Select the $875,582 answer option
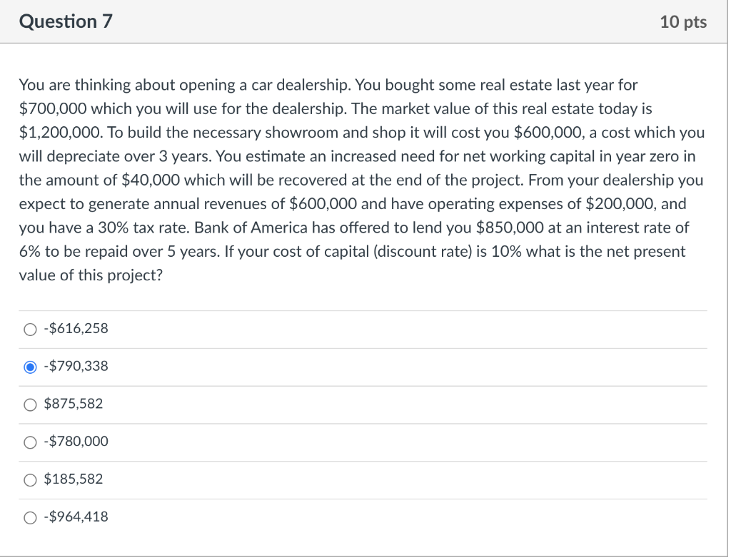Screen dimensions: 731x560 point(30,404)
